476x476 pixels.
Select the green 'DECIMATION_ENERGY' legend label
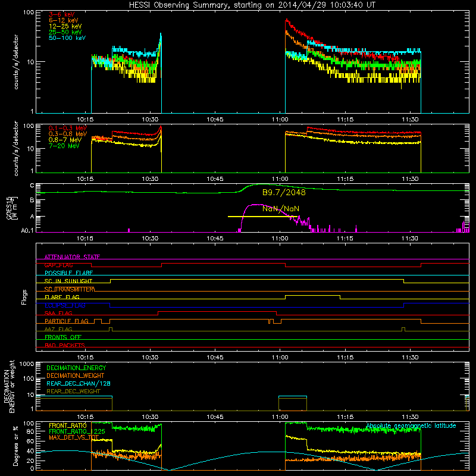click(76, 368)
